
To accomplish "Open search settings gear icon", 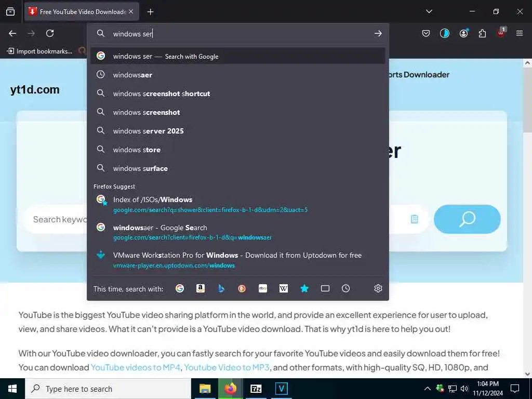I will pyautogui.click(x=378, y=288).
